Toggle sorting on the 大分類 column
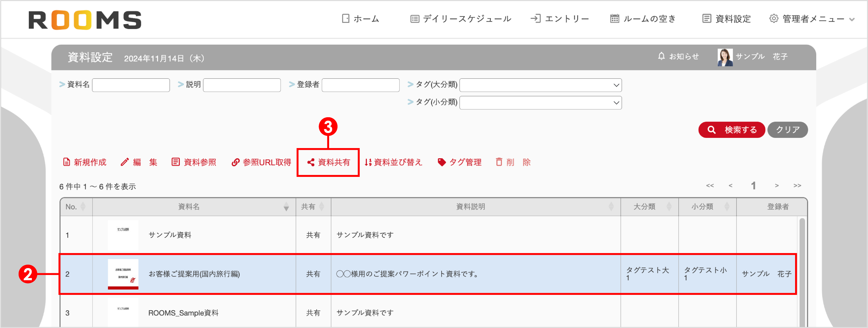Viewport: 868px width, 328px height. tap(669, 207)
